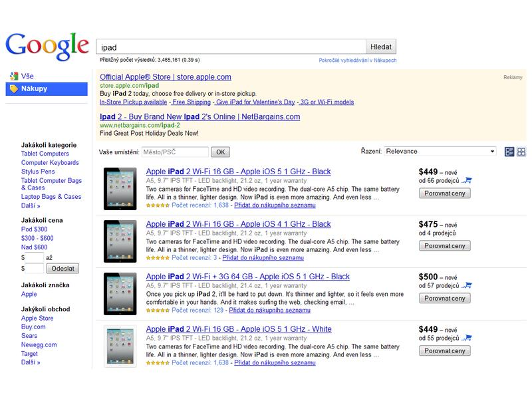Click cart icon next to 57 prodejců
532x399 pixels.
click(467, 285)
